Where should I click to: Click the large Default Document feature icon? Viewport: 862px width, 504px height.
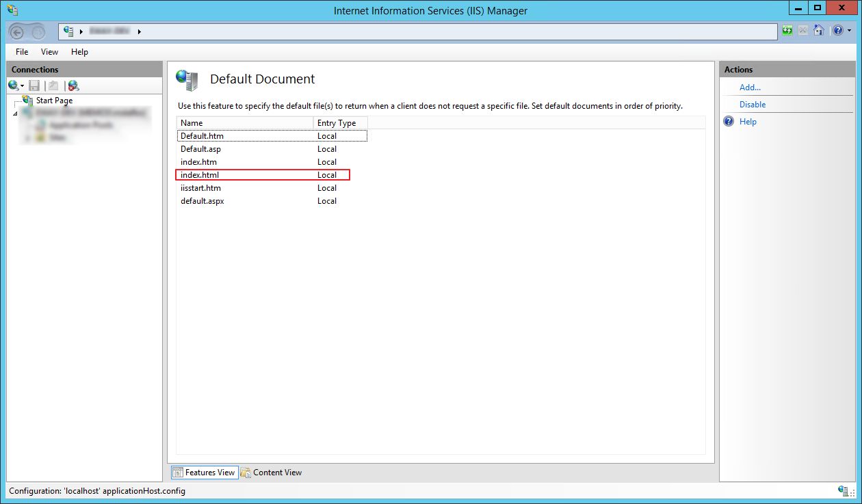(187, 80)
